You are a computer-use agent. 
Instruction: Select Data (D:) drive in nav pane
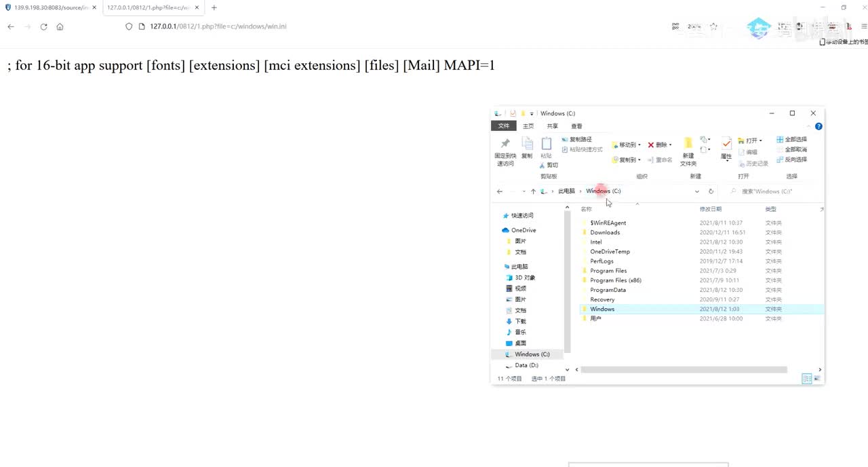click(521, 365)
